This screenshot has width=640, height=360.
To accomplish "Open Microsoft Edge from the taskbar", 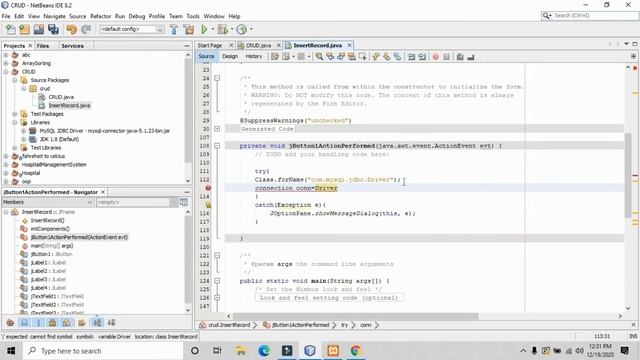I will 264,351.
